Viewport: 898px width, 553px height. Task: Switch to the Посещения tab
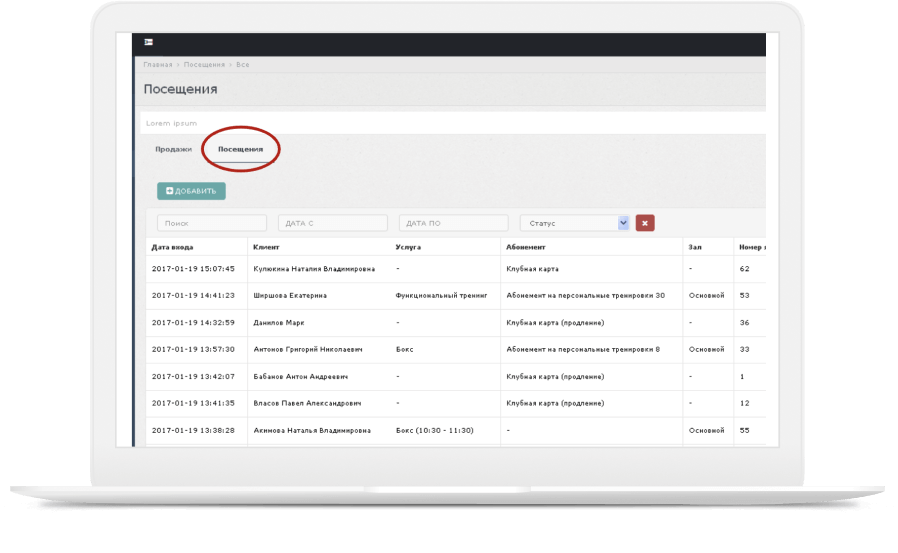(x=240, y=149)
